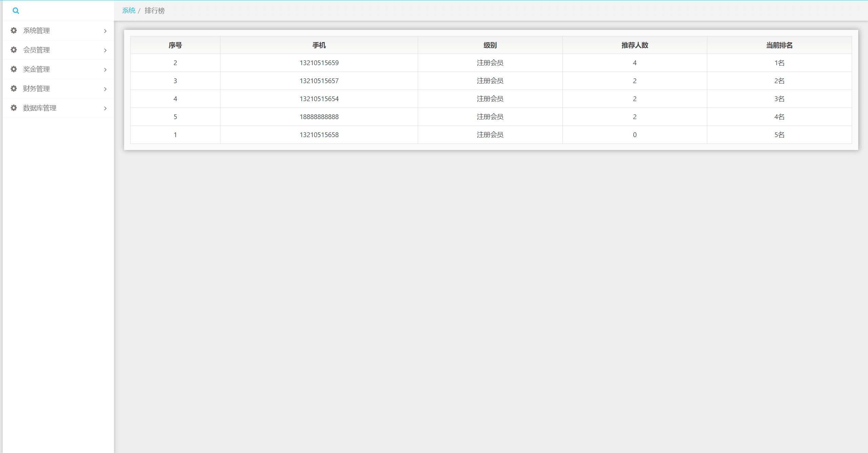The width and height of the screenshot is (868, 453).
Task: Select phone number 13210515657
Action: point(319,81)
